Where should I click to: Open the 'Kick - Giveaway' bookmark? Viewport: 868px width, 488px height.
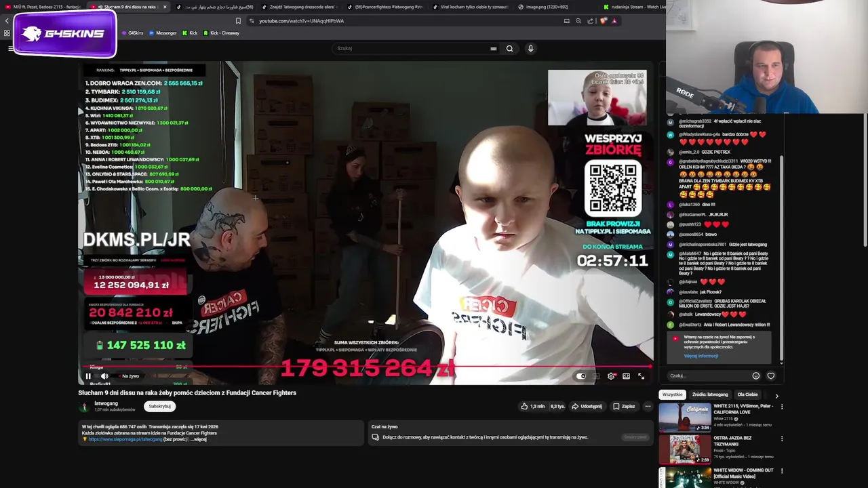(221, 33)
